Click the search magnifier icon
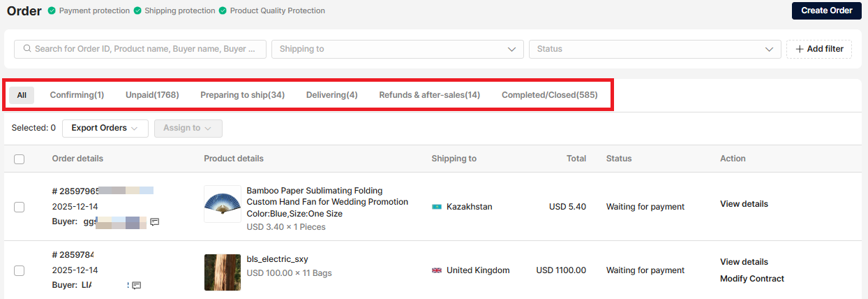Screen dimensions: 868x299 pyautogui.click(x=27, y=49)
